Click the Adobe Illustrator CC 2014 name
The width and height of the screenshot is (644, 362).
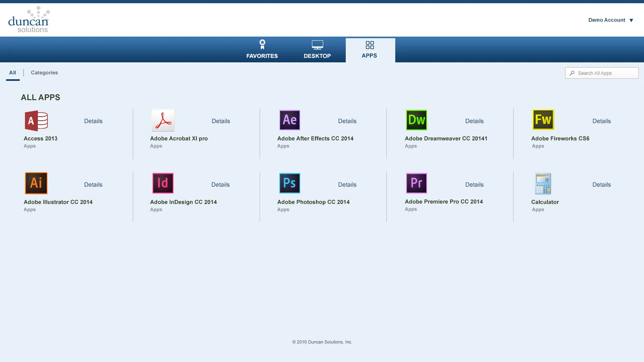(58, 202)
